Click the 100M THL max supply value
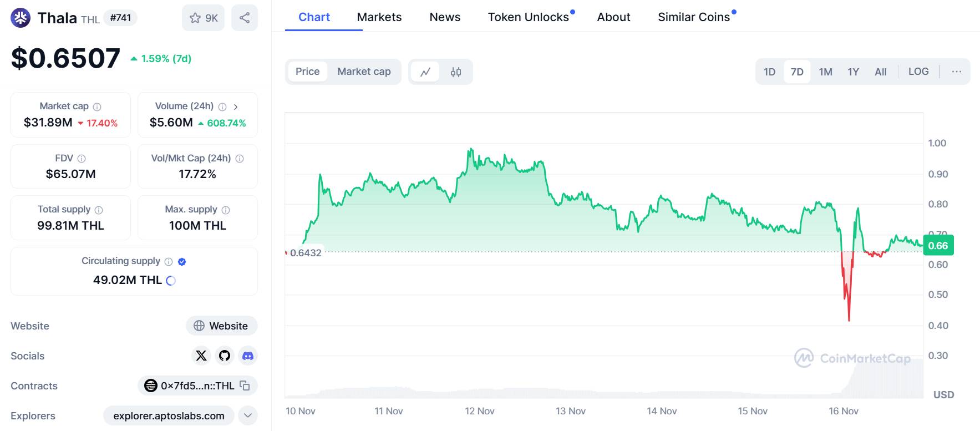980x431 pixels. pos(197,226)
